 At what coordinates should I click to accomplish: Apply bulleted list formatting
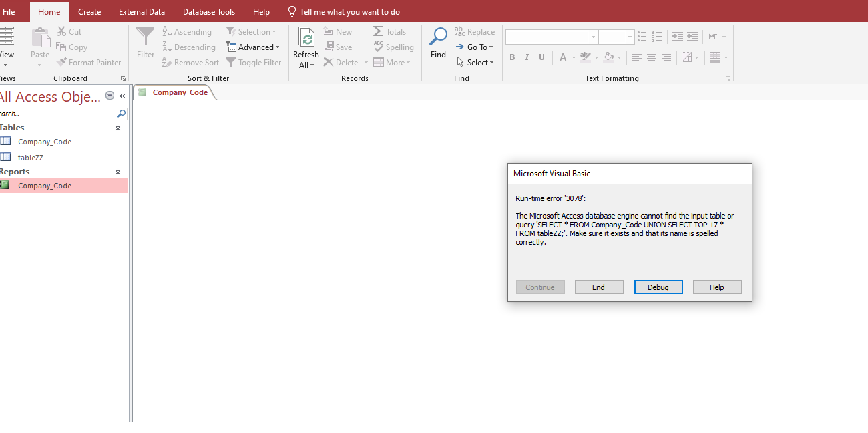(642, 37)
